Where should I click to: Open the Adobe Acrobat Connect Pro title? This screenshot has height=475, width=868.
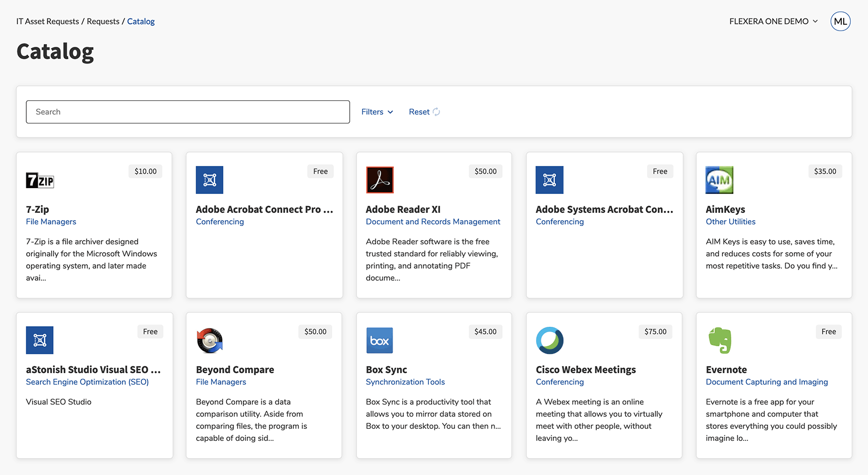pyautogui.click(x=264, y=209)
